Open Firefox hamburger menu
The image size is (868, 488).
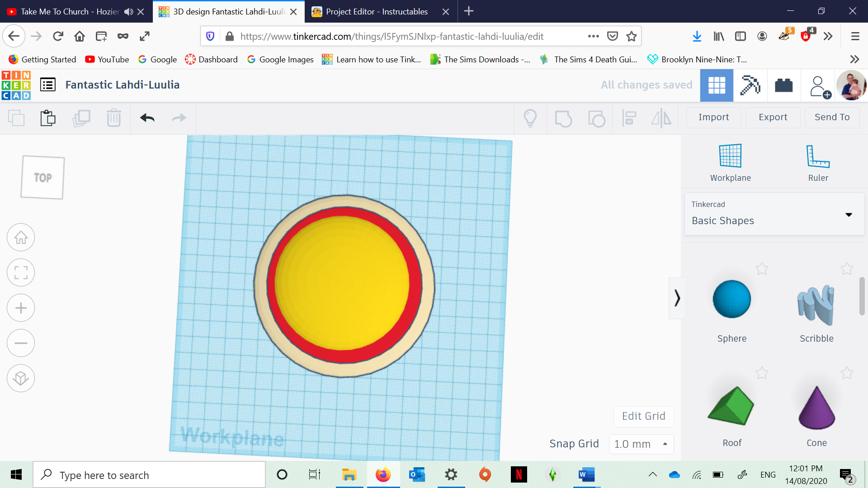point(855,36)
